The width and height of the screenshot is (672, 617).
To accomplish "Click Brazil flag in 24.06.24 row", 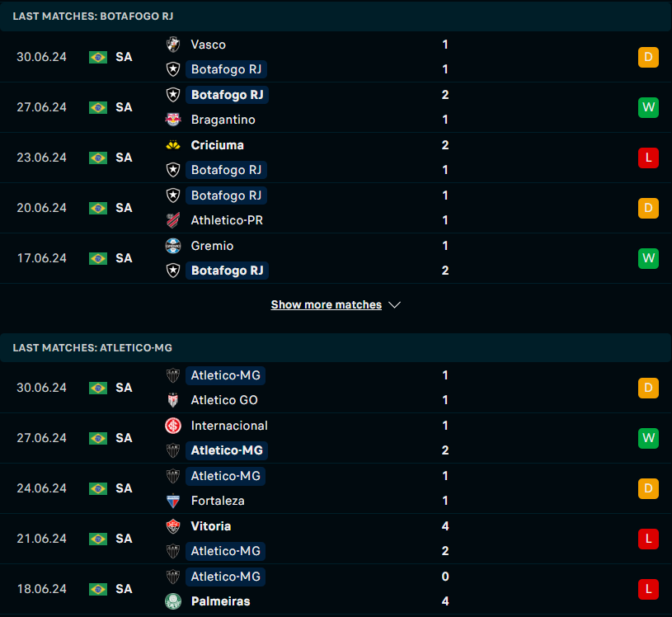I will pyautogui.click(x=98, y=488).
